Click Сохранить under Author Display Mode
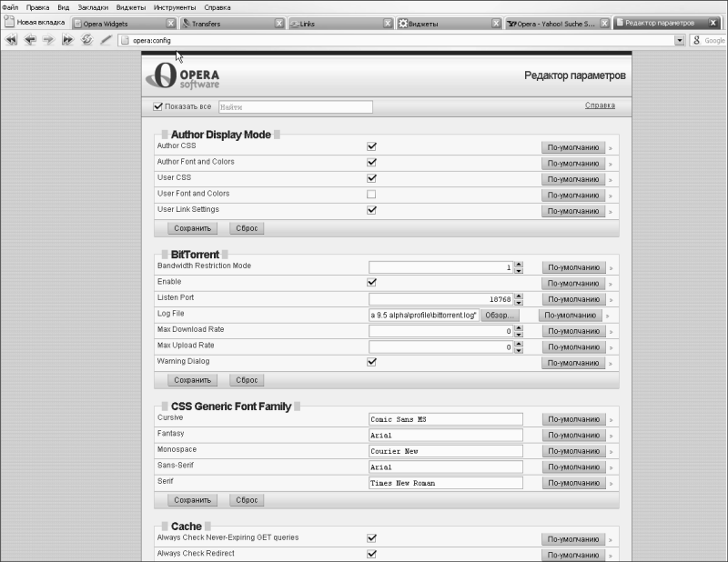Image resolution: width=728 pixels, height=562 pixels. [x=192, y=228]
